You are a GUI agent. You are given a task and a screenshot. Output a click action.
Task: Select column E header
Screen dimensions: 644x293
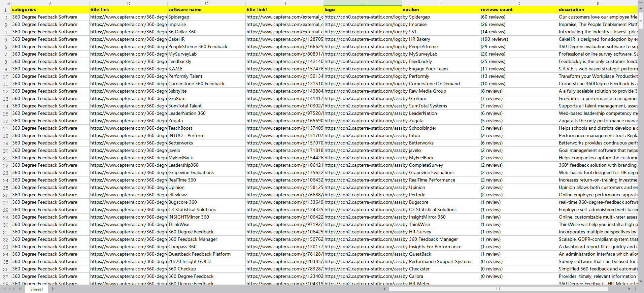pos(363,3)
